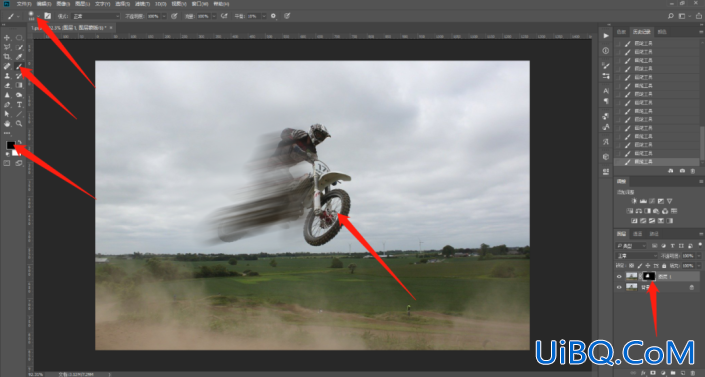The width and height of the screenshot is (705, 377).
Task: Switch to the Channels tab
Action: coord(638,234)
